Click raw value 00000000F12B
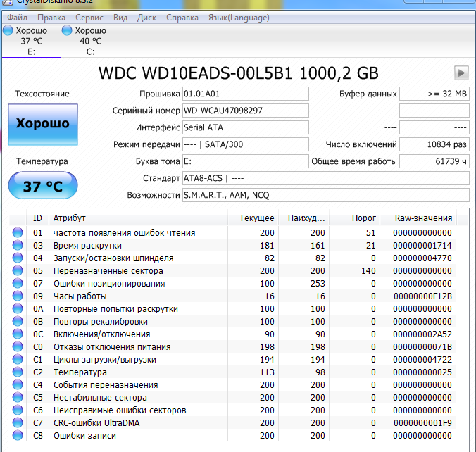 pyautogui.click(x=422, y=296)
